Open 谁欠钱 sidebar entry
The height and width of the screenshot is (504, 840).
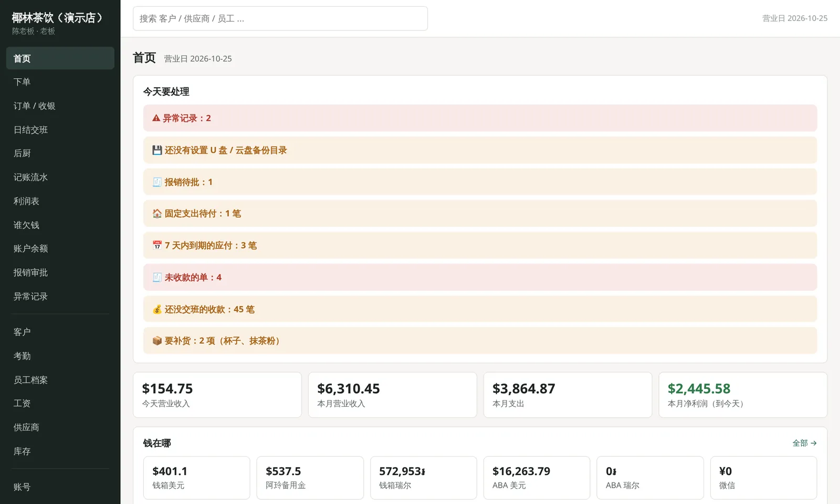click(x=60, y=225)
